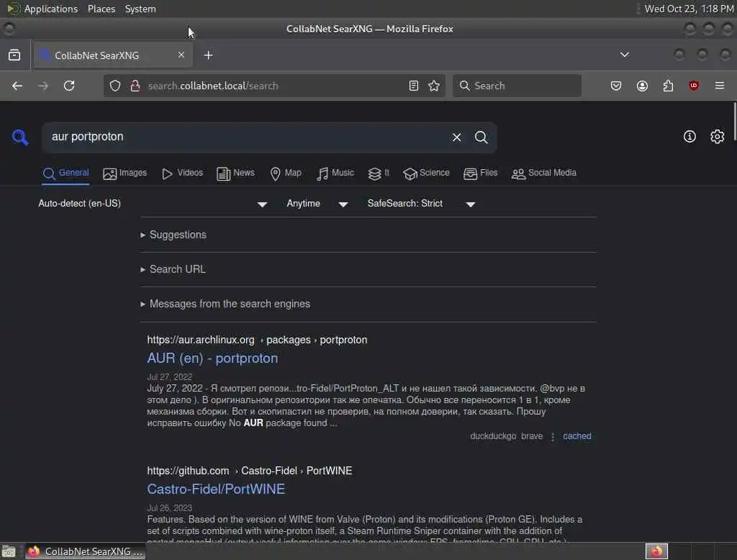Viewport: 737px width, 560px height.
Task: Switch to the Social Media category tab
Action: [544, 173]
